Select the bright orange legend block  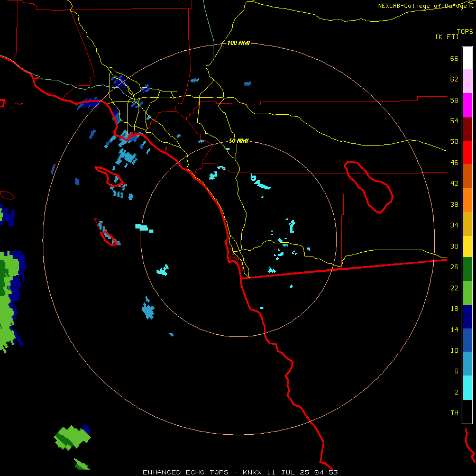[467, 200]
